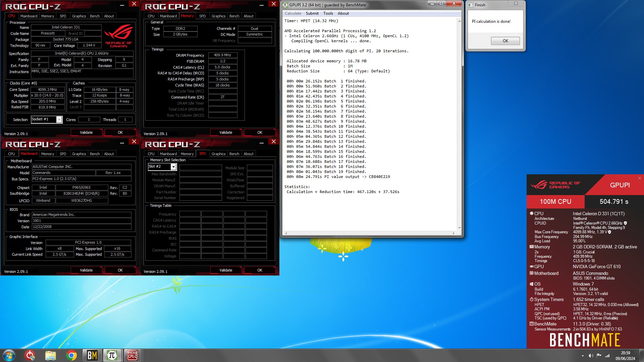Open Graphics tab in the Memory window

click(218, 16)
